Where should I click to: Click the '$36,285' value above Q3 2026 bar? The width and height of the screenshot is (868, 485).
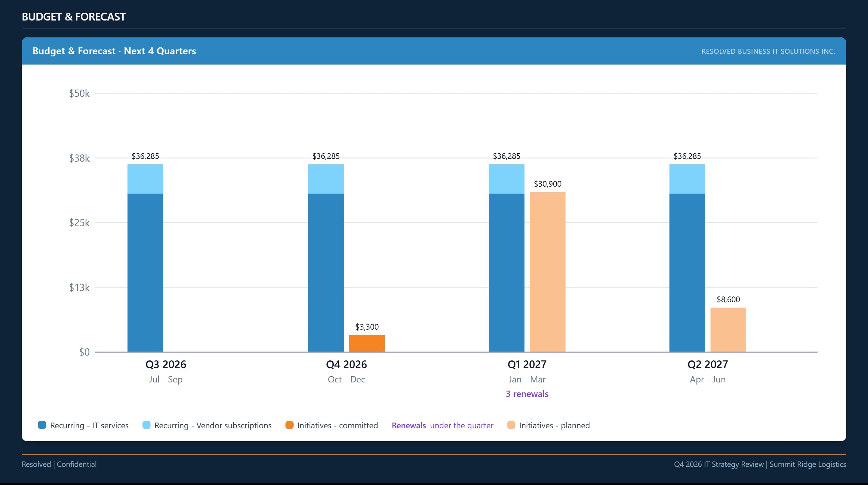click(x=145, y=156)
